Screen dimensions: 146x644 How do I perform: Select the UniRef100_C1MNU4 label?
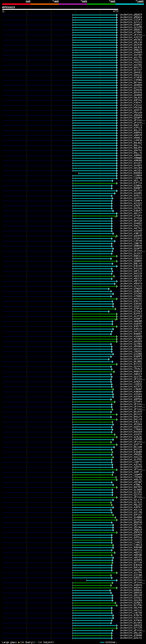click(x=131, y=175)
